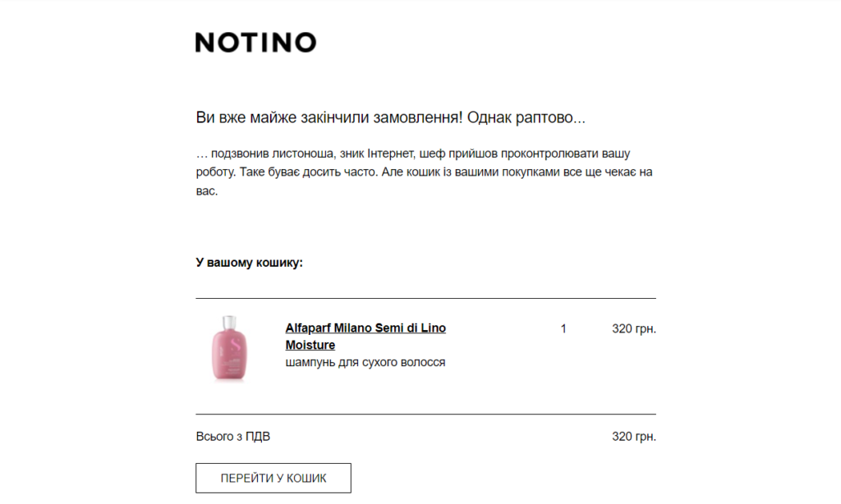The height and width of the screenshot is (504, 841).
Task: Click the У вашому кошику: heading
Action: click(250, 263)
